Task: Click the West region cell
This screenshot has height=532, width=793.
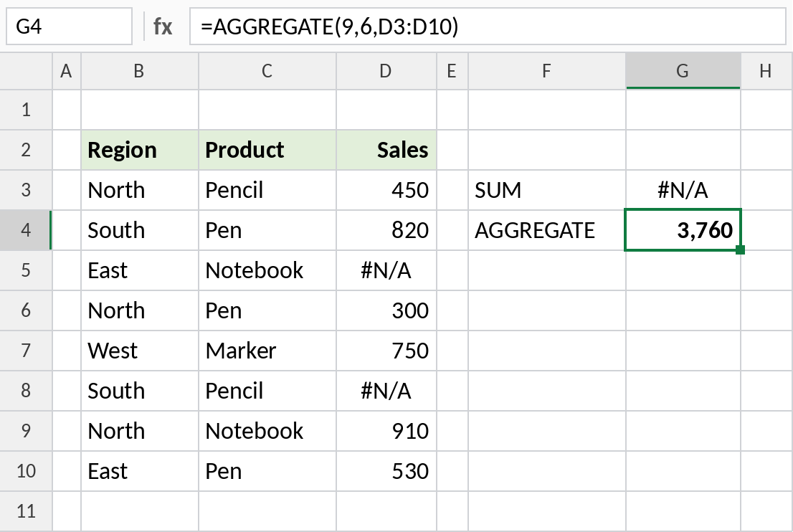Action: tap(140, 351)
